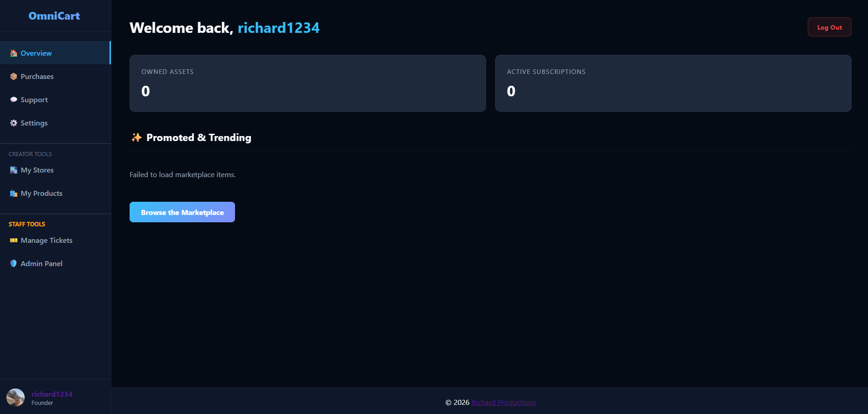Screen dimensions: 868x414
Task: Click the OmniCart logo
Action: [x=54, y=16]
